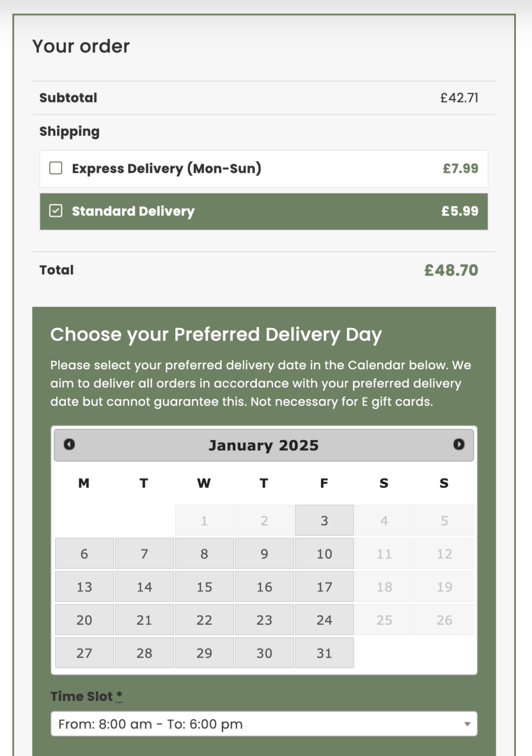Click the January 2025 month title
Screen dimensions: 532x756
263,446
